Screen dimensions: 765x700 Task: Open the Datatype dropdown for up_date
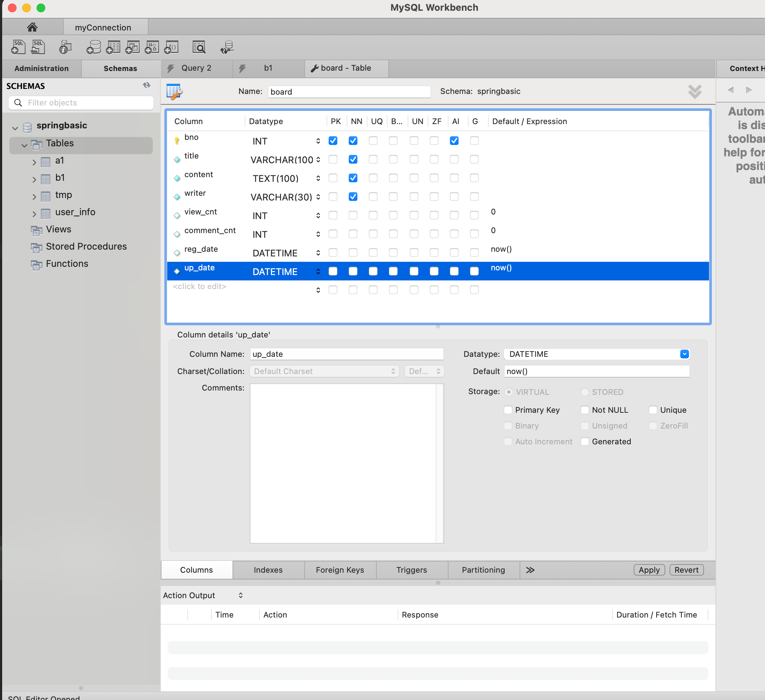coord(684,354)
